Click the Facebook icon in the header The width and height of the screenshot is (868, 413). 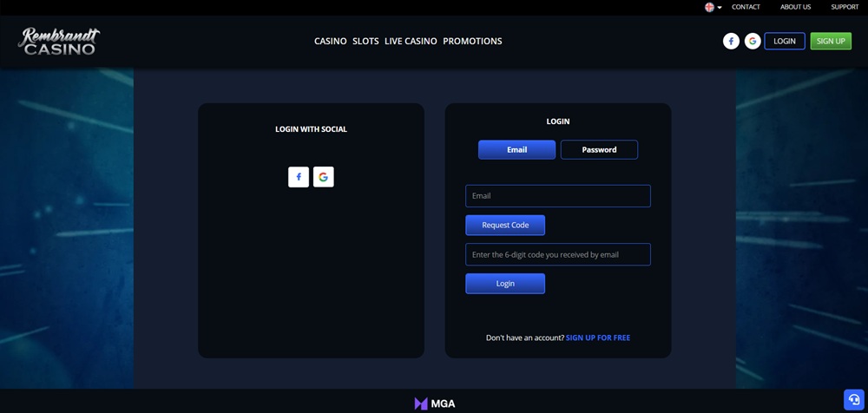731,41
